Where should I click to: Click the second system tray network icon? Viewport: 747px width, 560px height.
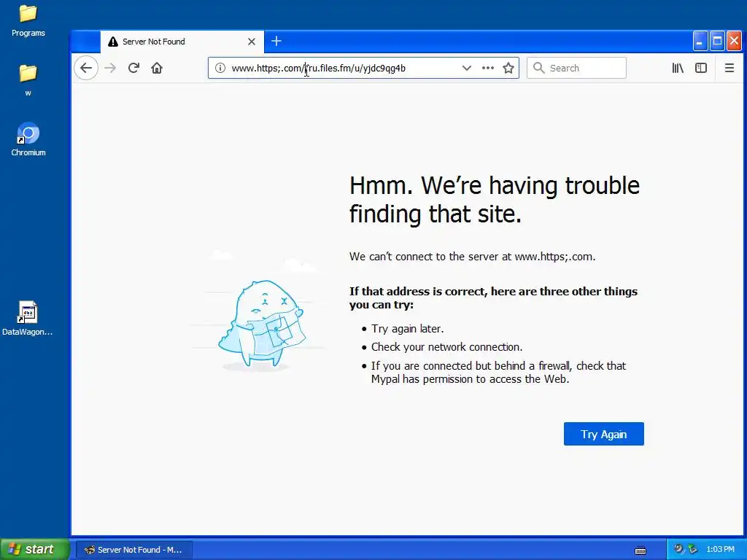693,549
